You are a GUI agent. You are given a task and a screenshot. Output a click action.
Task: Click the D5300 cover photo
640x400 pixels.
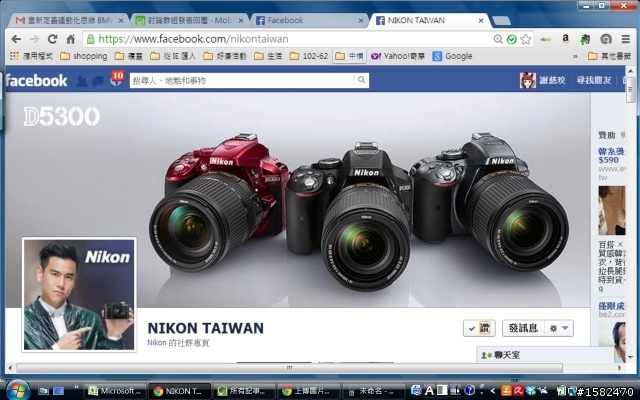pyautogui.click(x=298, y=200)
